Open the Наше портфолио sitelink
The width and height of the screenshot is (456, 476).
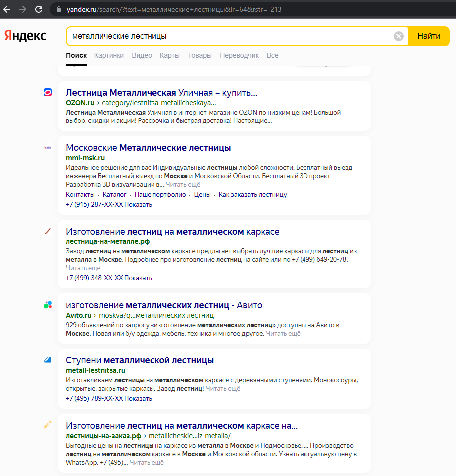click(x=160, y=195)
